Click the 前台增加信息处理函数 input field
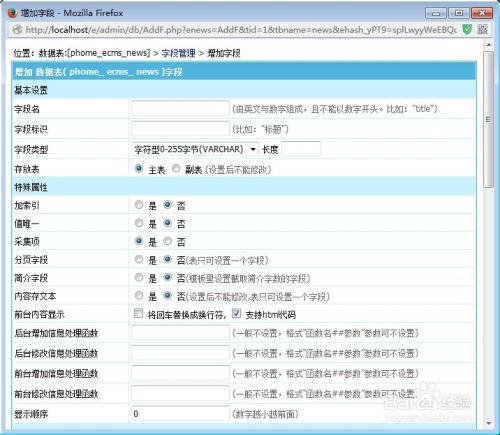The image size is (500, 435). [x=180, y=373]
